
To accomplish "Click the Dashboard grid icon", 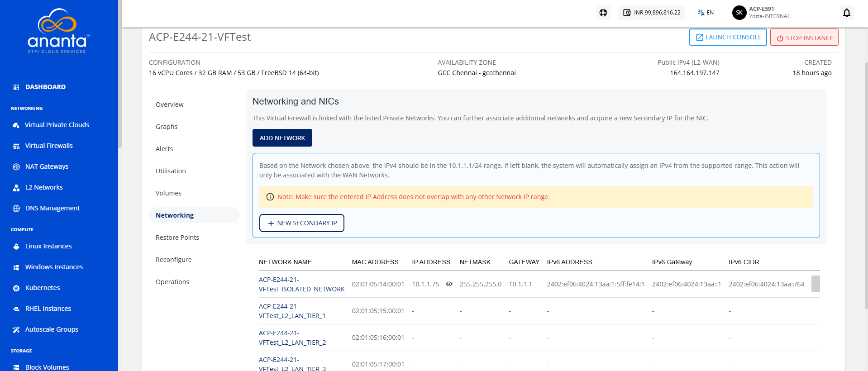I will [x=16, y=87].
